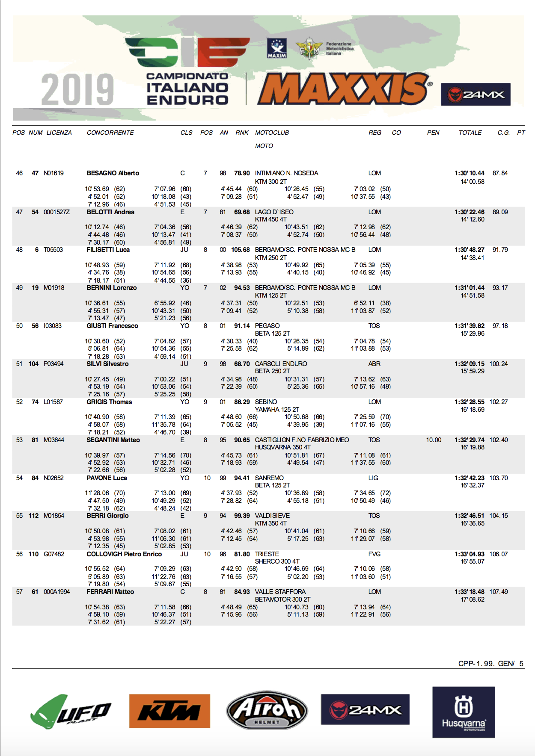Click the blue MAXIM badge icon
Screen dimensions: 535x756
(277, 48)
